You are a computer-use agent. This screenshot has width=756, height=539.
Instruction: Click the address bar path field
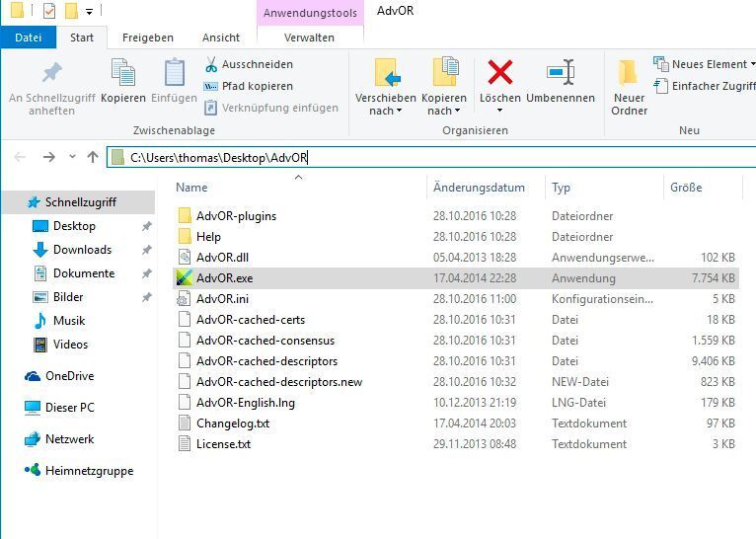430,158
